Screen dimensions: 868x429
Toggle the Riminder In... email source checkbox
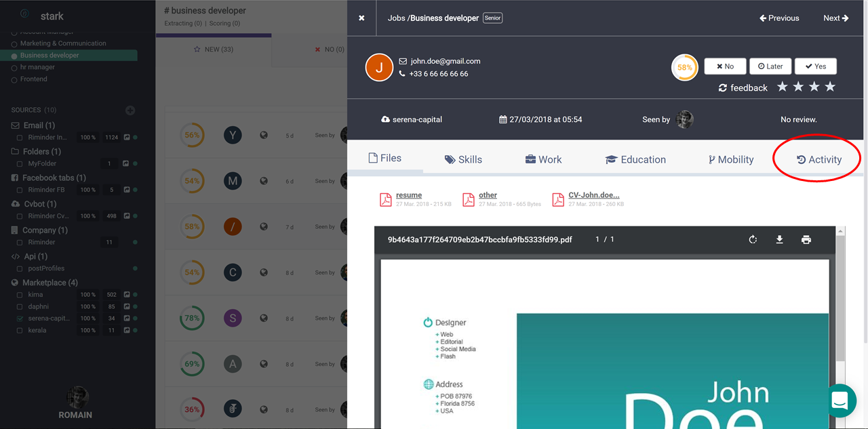coord(20,138)
